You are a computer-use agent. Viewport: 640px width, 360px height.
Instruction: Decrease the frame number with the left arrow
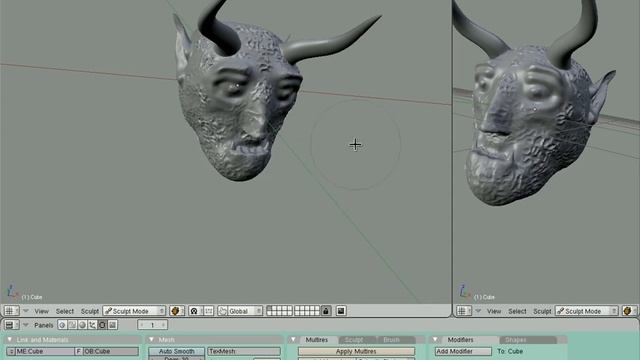pos(141,325)
